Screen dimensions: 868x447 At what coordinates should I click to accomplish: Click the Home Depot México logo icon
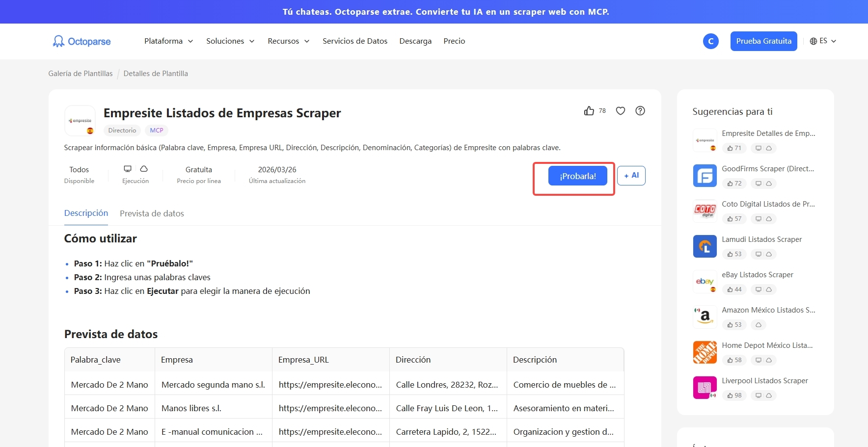(x=705, y=352)
